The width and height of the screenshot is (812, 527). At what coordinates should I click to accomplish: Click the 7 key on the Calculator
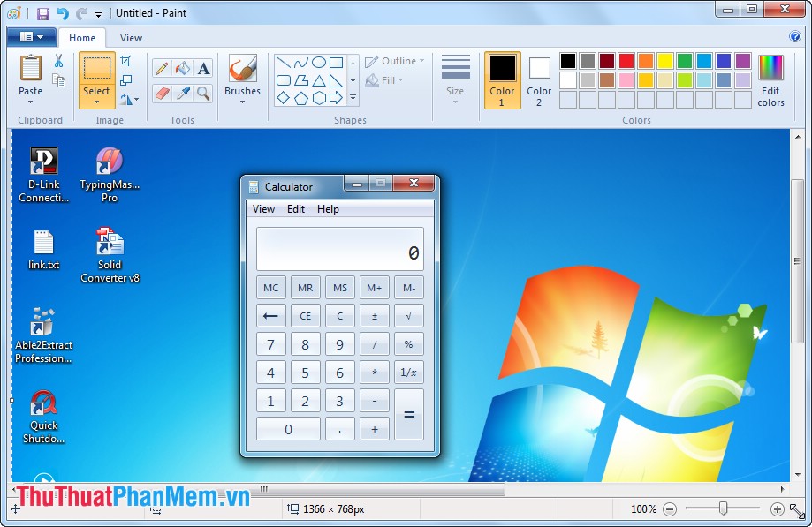(x=271, y=344)
